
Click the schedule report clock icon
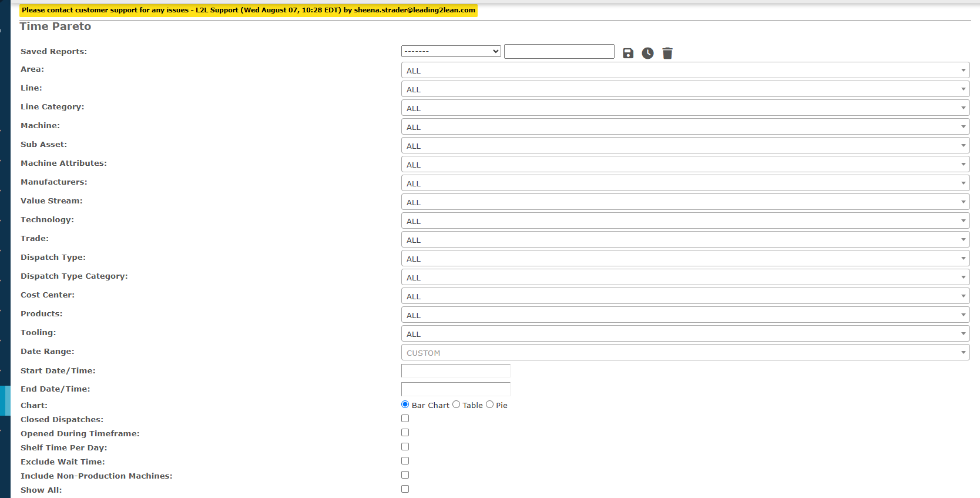(647, 54)
